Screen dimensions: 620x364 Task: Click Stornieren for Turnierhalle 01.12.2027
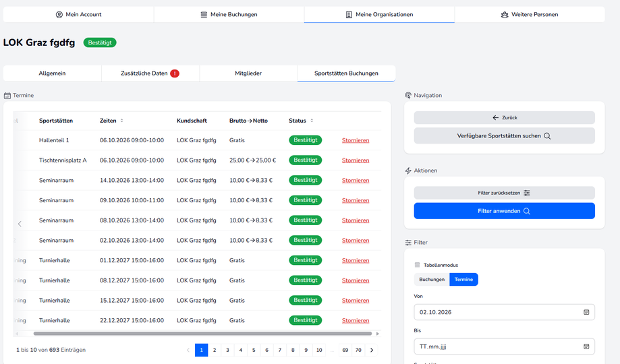356,260
